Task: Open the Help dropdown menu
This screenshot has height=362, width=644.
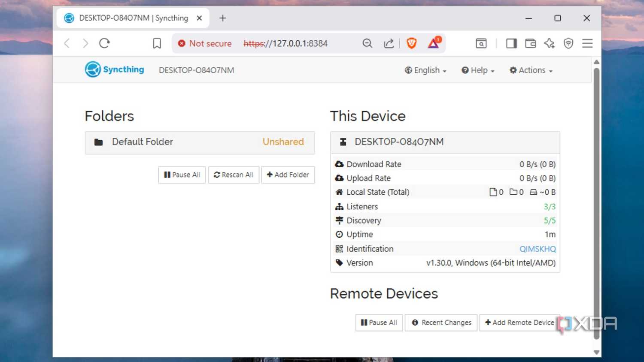Action: [478, 70]
